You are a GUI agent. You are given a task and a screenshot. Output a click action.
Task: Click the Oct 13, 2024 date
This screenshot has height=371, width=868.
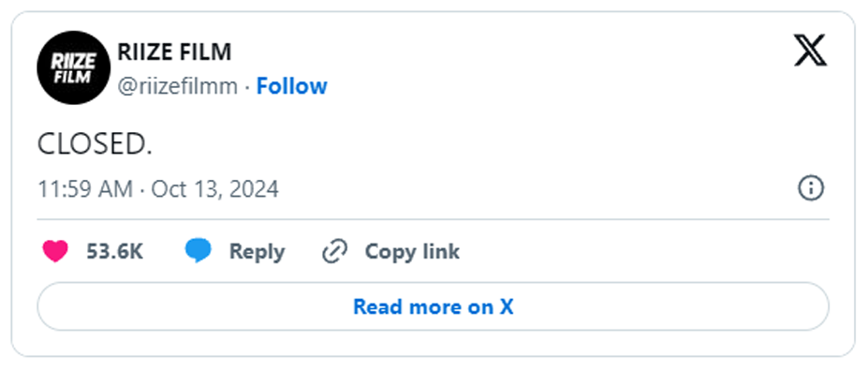click(x=215, y=189)
